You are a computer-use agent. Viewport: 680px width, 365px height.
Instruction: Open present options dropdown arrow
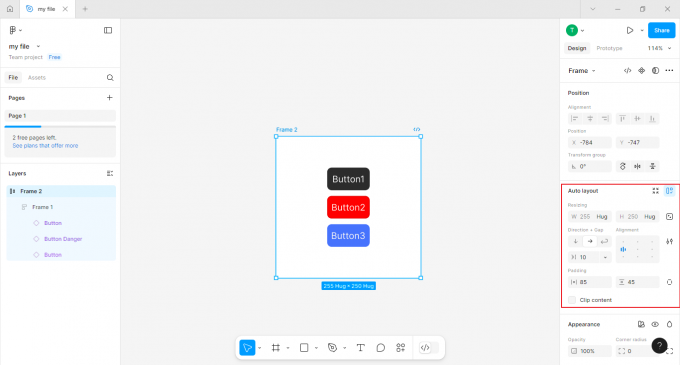coord(642,30)
